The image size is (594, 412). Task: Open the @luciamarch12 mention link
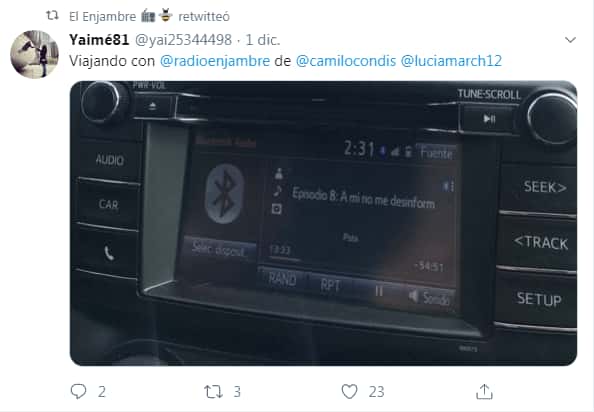click(x=451, y=61)
